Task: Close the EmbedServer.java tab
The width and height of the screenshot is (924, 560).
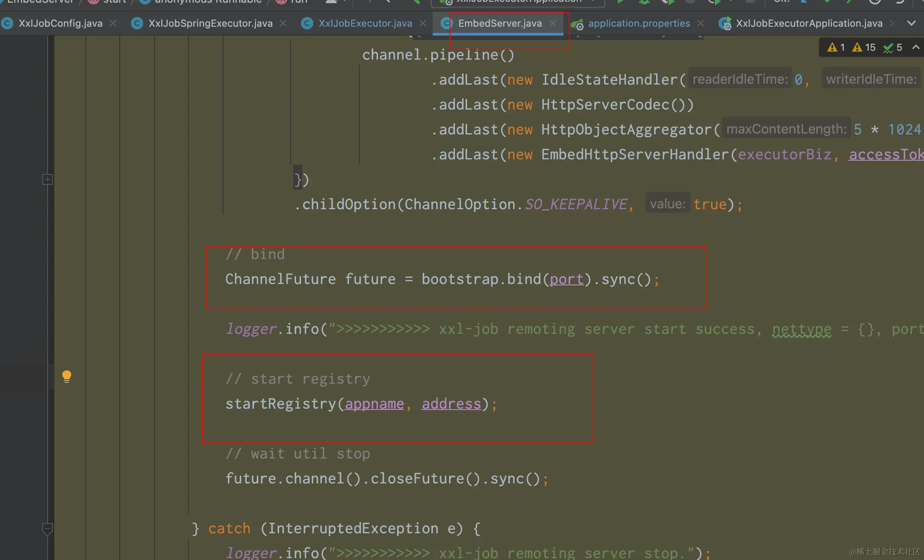Action: click(553, 23)
